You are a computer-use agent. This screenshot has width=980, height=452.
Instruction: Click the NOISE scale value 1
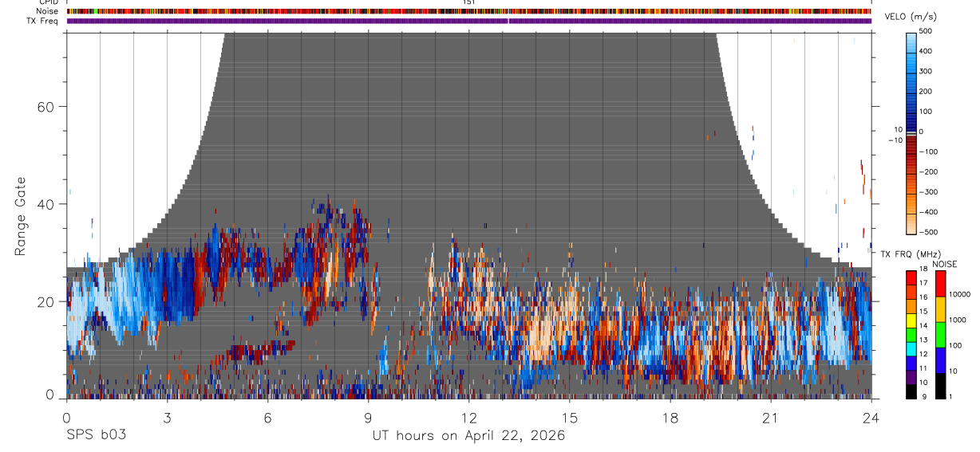[950, 397]
